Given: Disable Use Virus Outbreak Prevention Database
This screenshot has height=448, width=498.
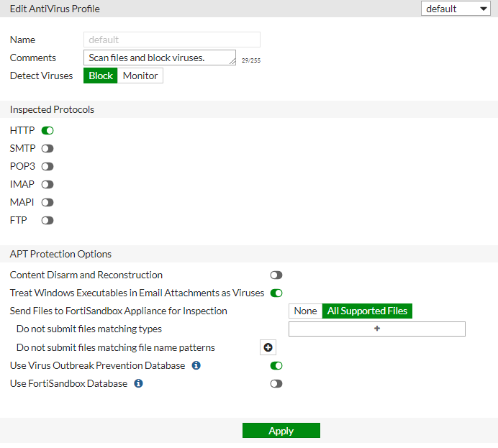Looking at the screenshot, I should tap(276, 365).
